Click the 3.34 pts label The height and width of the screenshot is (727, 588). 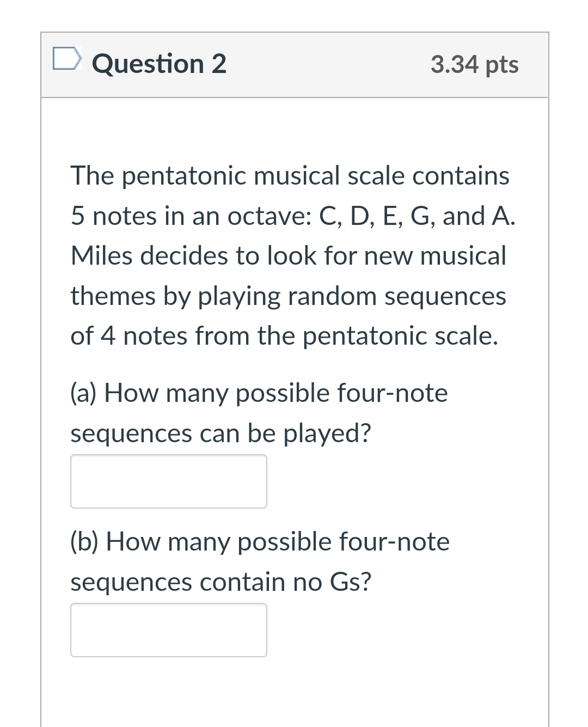(474, 64)
